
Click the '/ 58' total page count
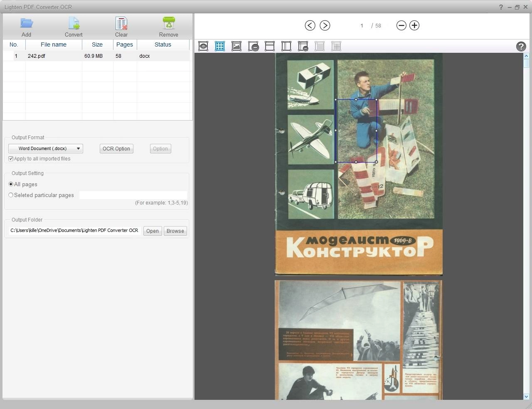coord(376,26)
